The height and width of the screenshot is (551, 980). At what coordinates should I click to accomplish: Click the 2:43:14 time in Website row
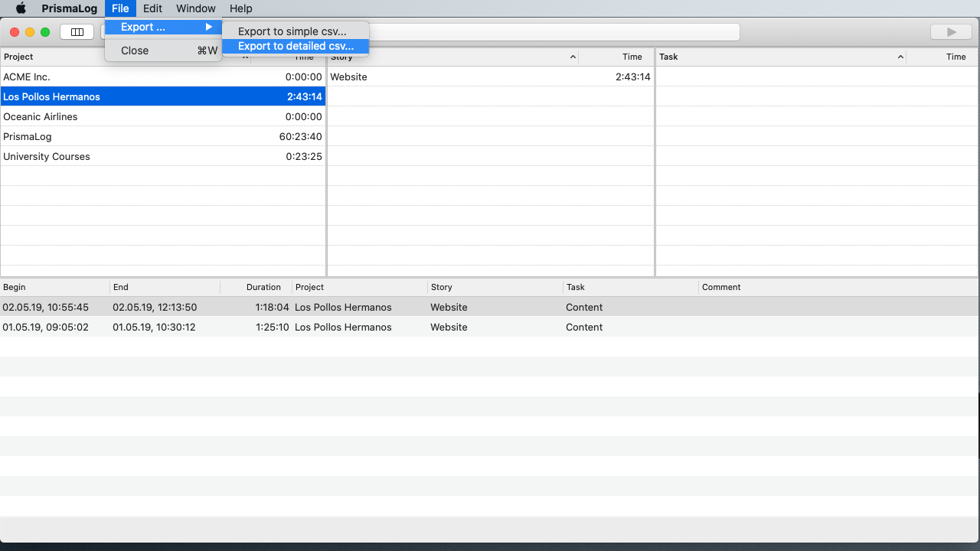point(632,77)
